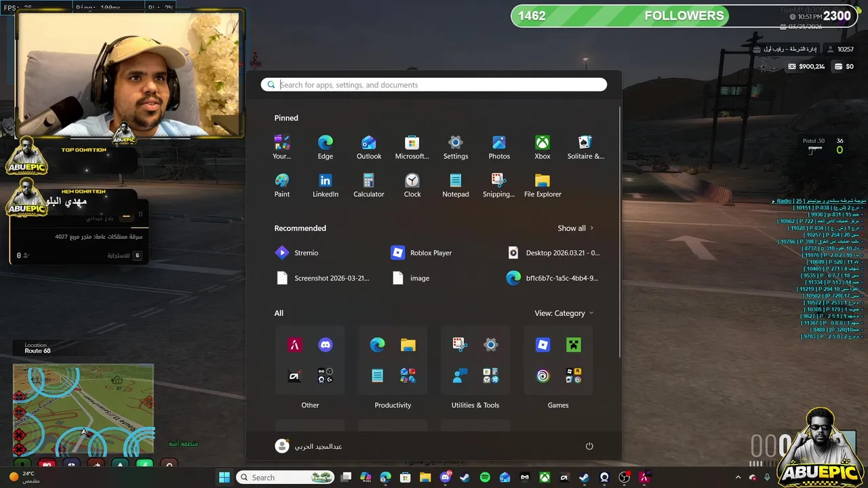Open the recommended file named image
Viewport: 868px width, 488px height.
tap(411, 278)
